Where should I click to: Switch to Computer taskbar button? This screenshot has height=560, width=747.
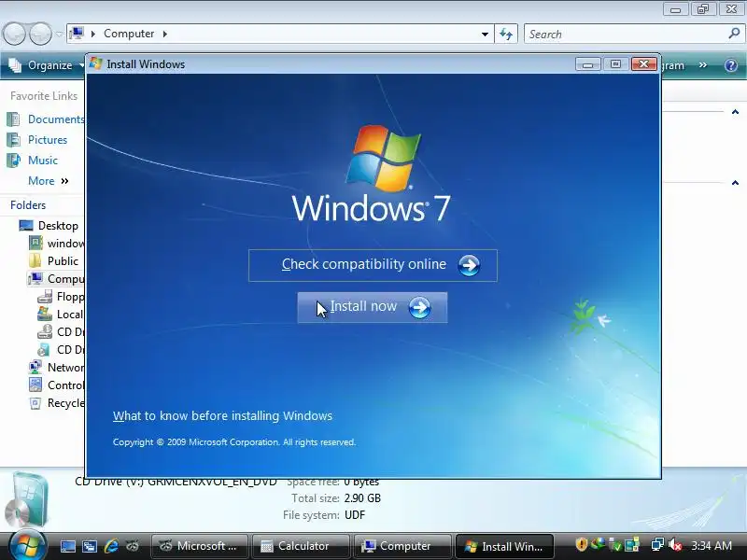(402, 546)
